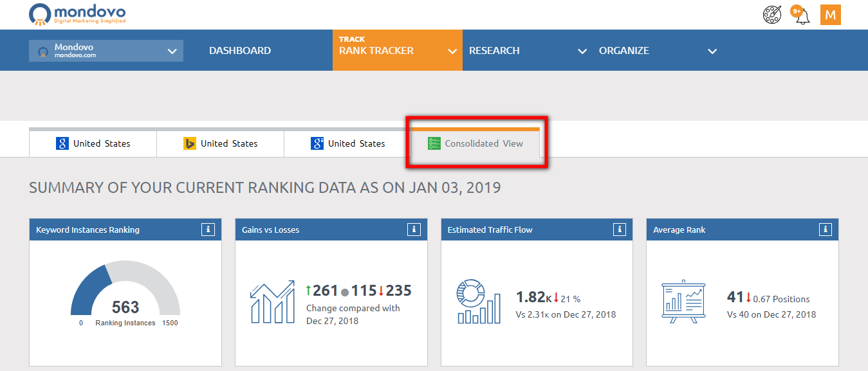
Task: Expand the Organize menu chevron
Action: [712, 51]
